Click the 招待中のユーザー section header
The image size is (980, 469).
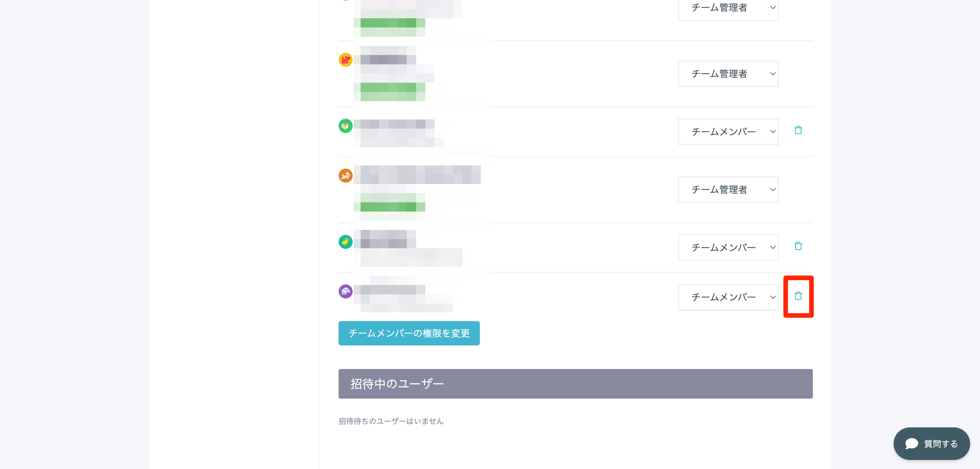tap(575, 384)
